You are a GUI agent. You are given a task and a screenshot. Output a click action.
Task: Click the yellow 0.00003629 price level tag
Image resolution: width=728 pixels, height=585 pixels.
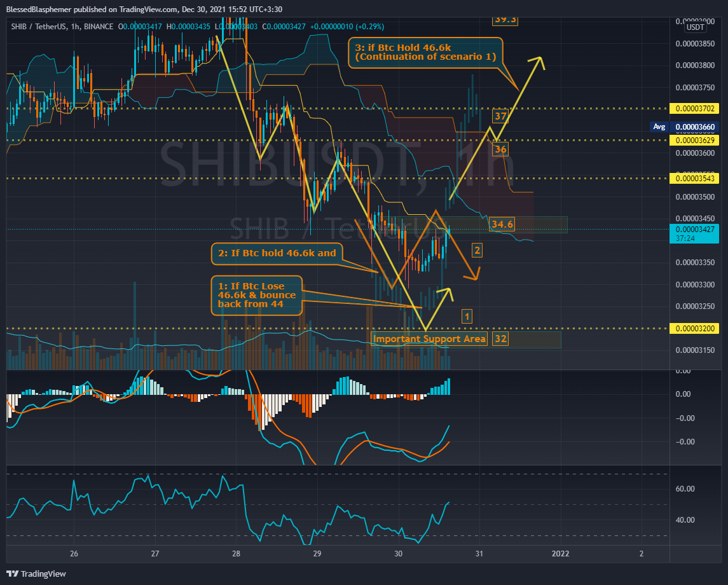[x=694, y=141]
